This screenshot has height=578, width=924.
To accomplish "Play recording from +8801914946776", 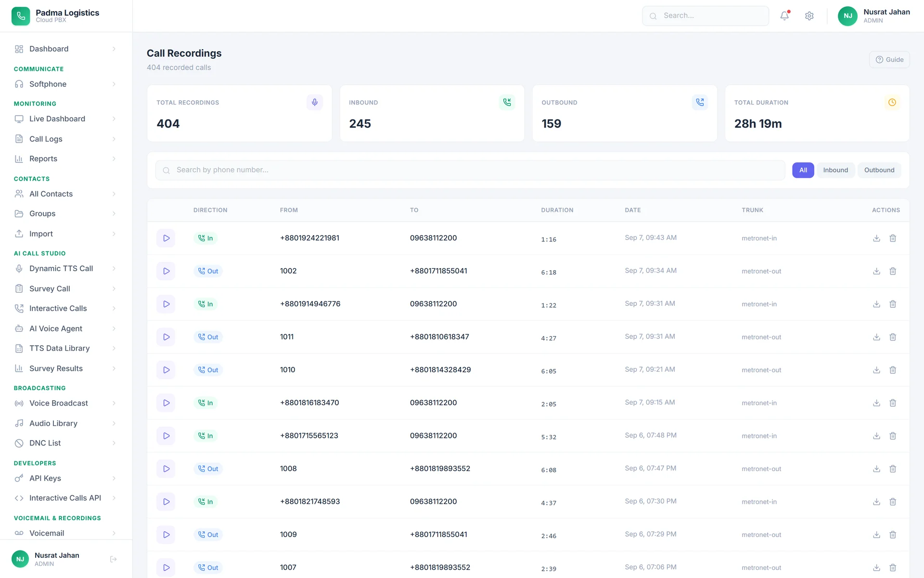I will [x=166, y=304].
